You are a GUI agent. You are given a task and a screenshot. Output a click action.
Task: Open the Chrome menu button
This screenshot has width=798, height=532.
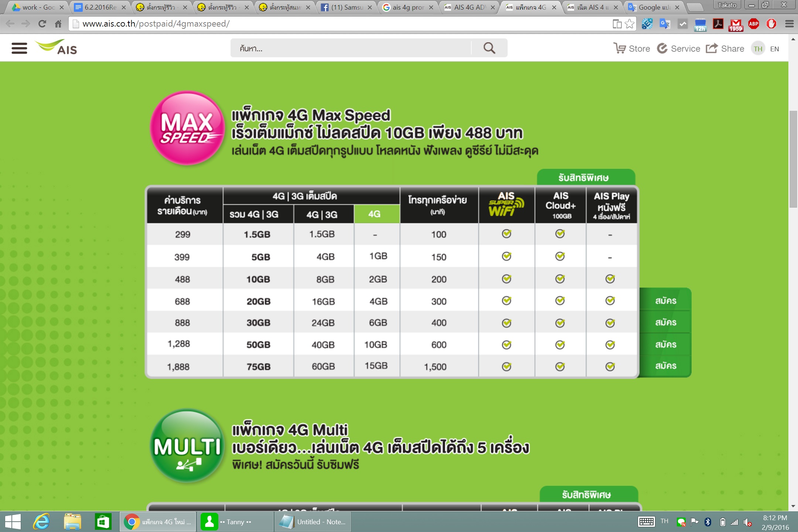point(790,24)
